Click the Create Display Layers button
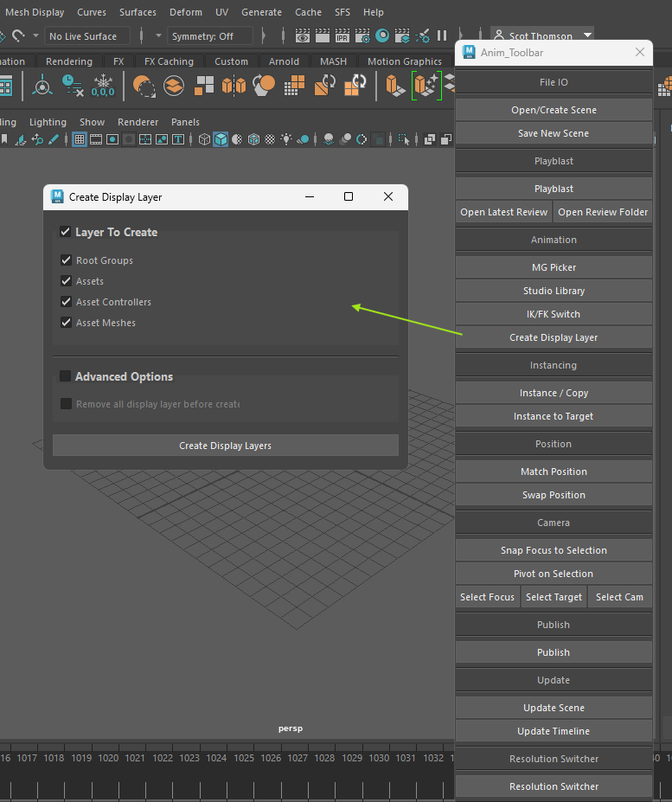 click(x=225, y=446)
